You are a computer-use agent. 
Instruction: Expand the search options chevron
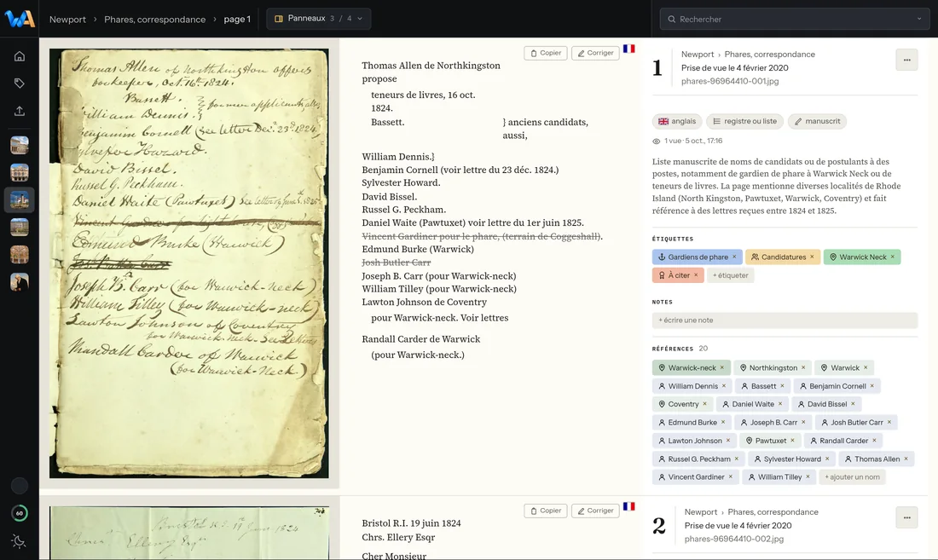tap(919, 19)
